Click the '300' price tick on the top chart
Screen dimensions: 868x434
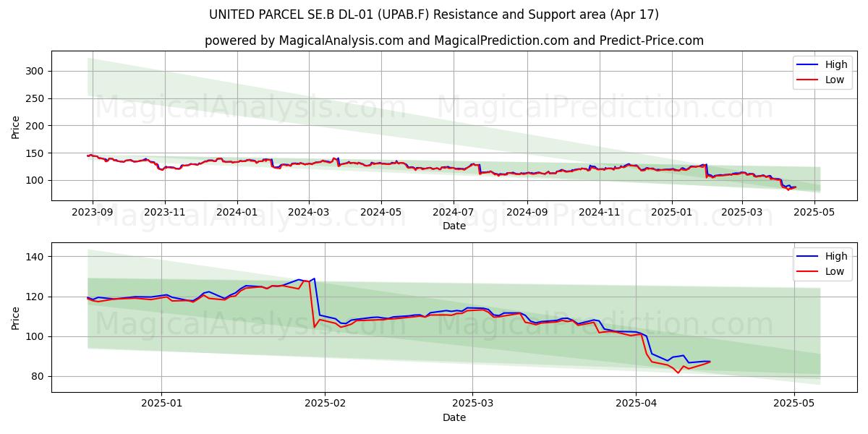[37, 71]
